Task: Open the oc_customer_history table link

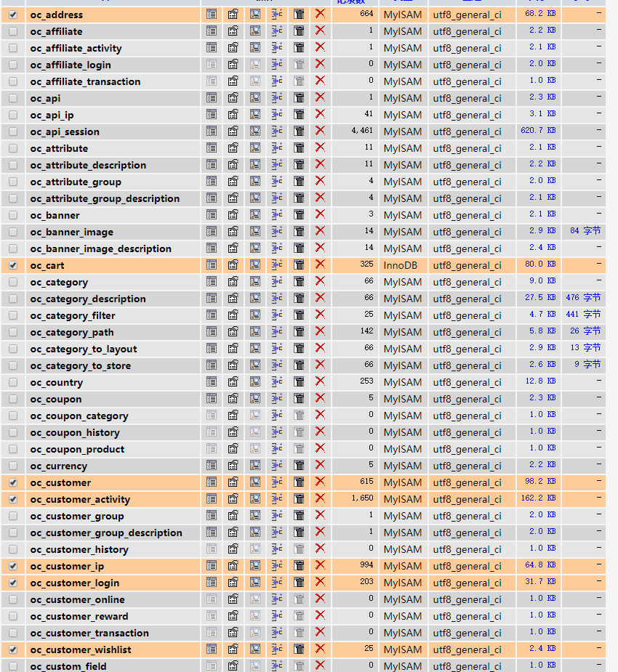Action: point(79,550)
